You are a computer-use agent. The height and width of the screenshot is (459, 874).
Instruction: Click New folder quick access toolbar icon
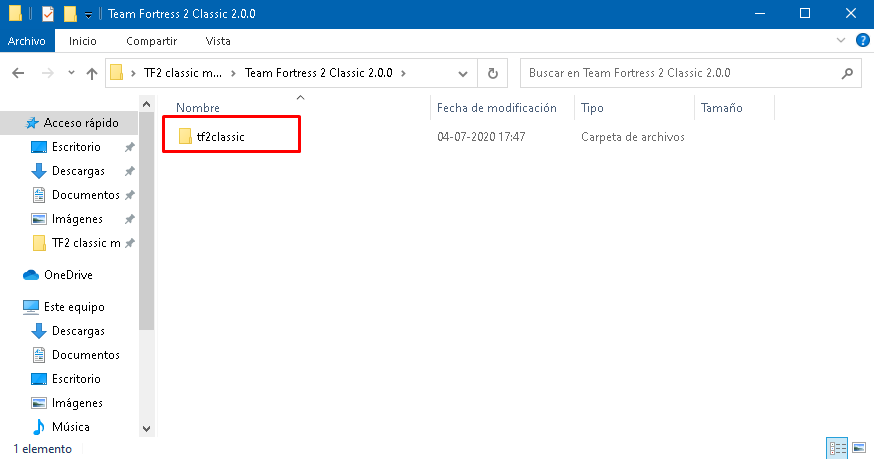click(x=70, y=13)
